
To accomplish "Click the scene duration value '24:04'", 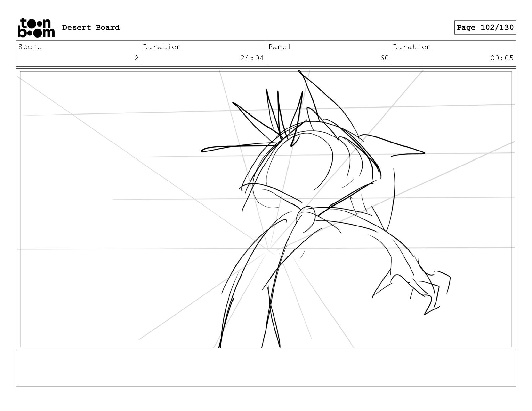I will click(x=252, y=58).
